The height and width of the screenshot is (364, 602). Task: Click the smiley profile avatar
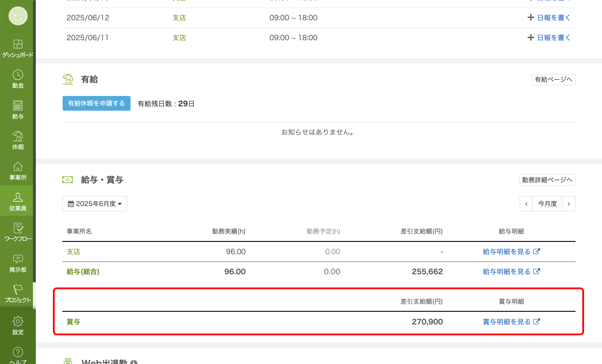click(x=18, y=16)
